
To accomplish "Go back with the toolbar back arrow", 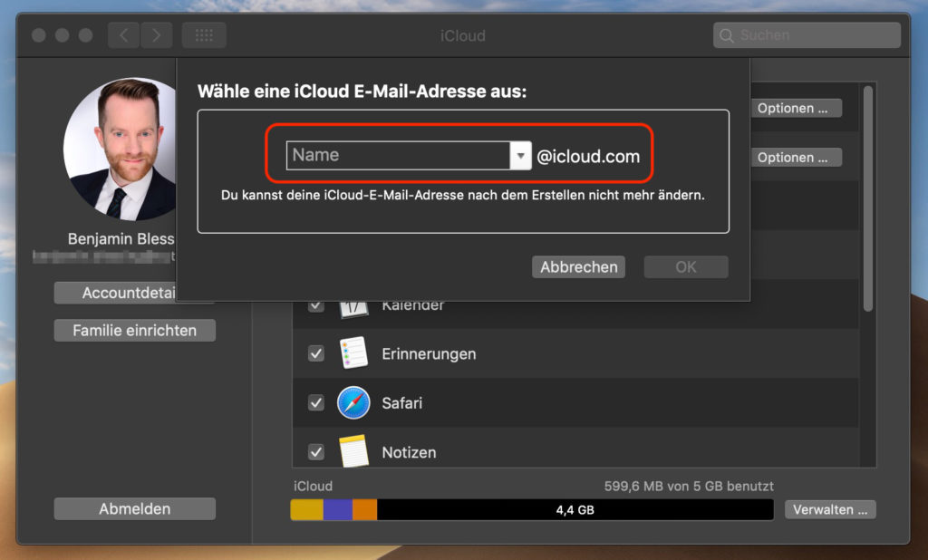I will (123, 35).
